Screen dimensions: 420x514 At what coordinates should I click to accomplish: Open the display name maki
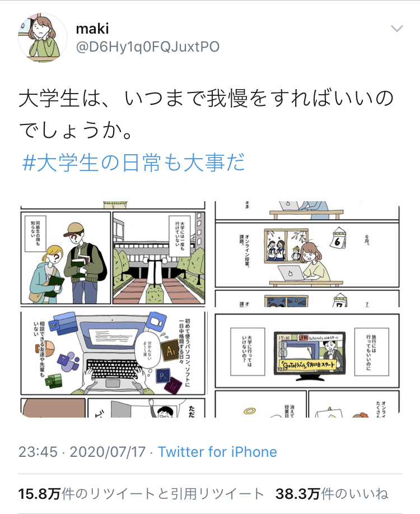coord(92,29)
